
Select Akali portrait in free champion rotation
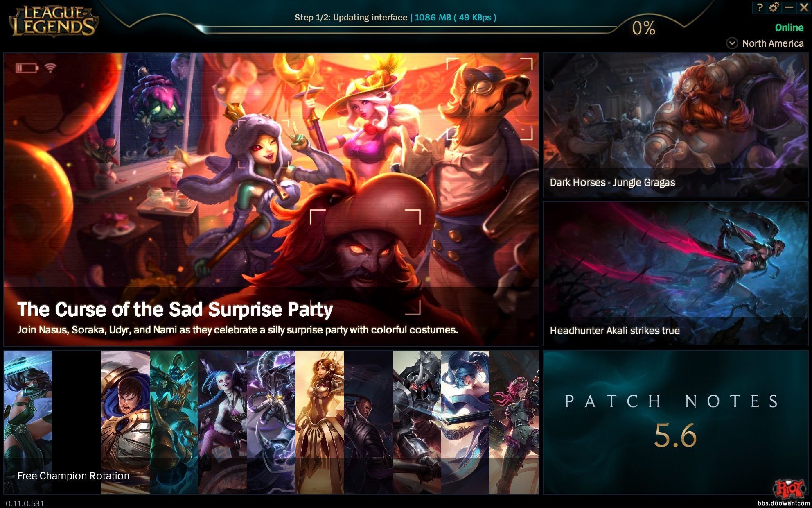click(x=28, y=422)
